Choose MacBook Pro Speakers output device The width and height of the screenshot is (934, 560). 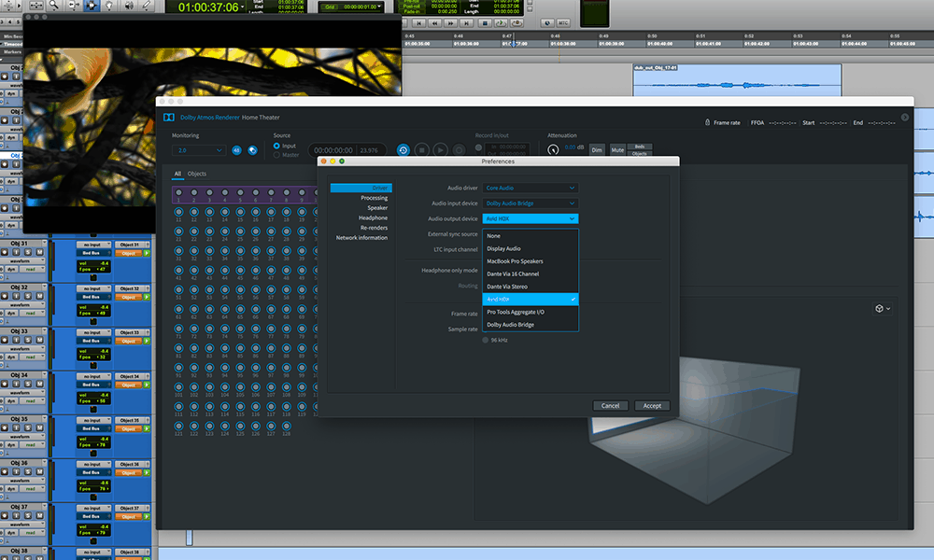[x=531, y=261]
